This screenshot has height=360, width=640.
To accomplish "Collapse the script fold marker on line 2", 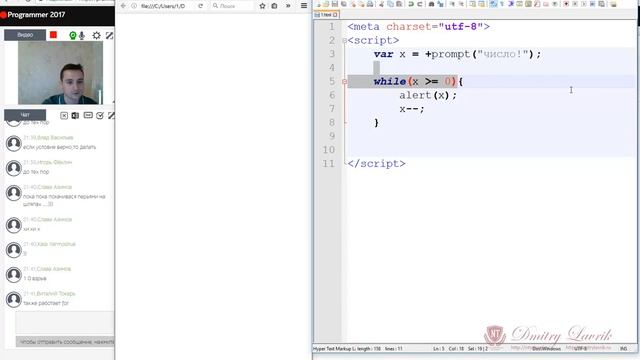I will pyautogui.click(x=344, y=40).
